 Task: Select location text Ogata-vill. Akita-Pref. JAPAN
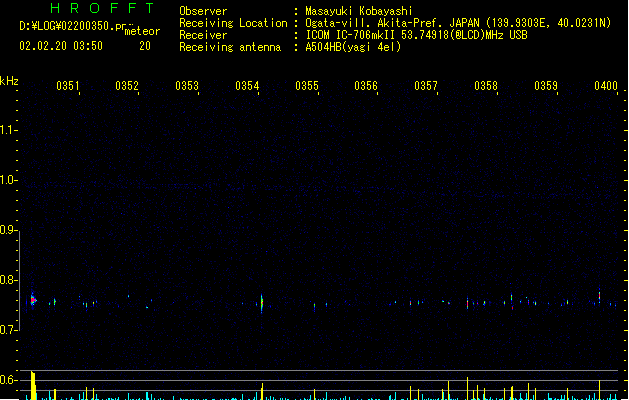pyautogui.click(x=392, y=23)
